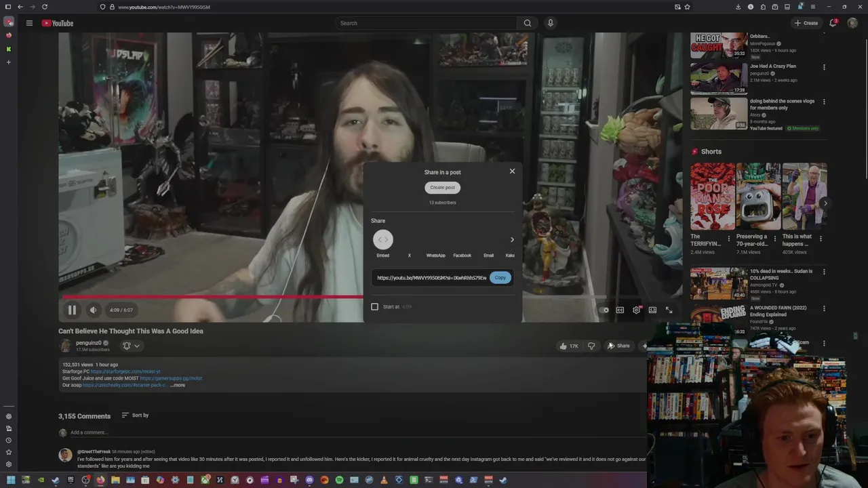Open GreetTheFreak commenter avatar
The image size is (868, 488).
(x=65, y=455)
